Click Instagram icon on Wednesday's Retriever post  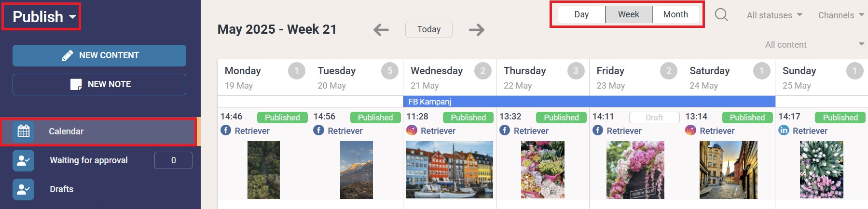coord(412,130)
